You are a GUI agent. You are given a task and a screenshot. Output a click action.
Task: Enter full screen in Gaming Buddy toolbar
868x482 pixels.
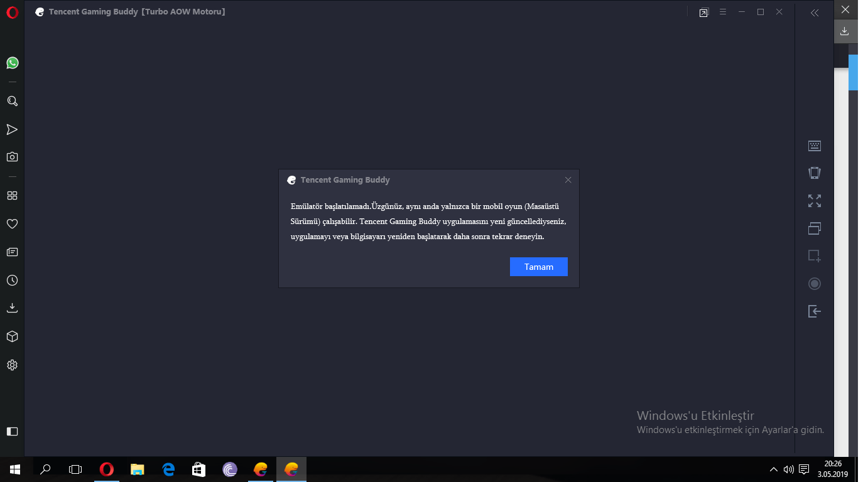click(x=815, y=201)
